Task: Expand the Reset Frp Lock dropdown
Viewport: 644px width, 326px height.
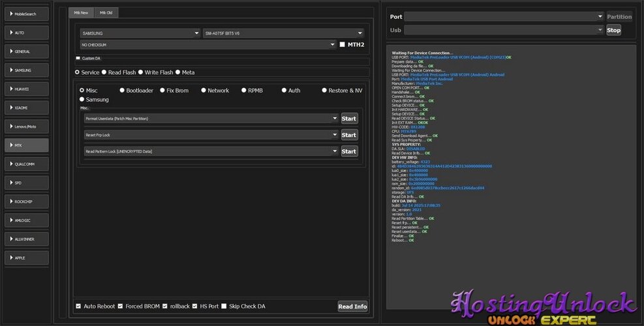Action: [211, 135]
